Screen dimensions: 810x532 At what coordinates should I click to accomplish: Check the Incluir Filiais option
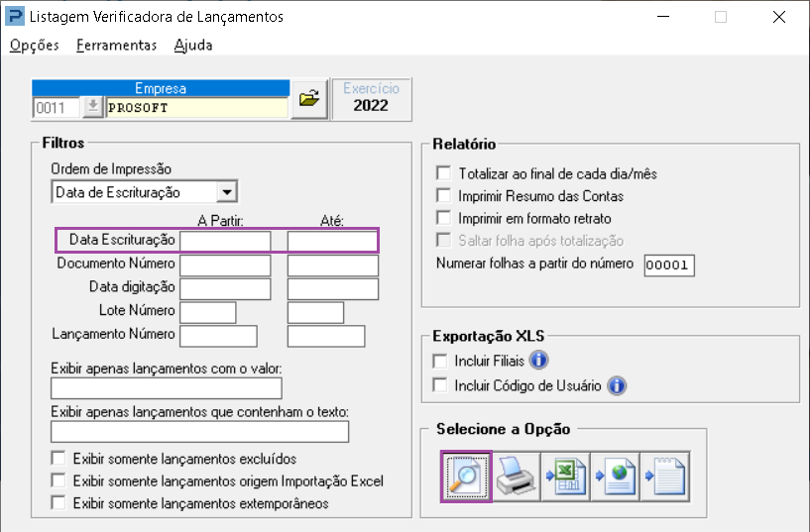pos(440,361)
